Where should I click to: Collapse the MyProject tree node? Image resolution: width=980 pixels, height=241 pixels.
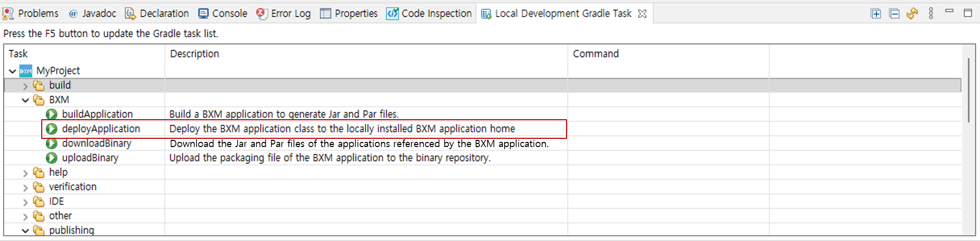click(x=12, y=71)
